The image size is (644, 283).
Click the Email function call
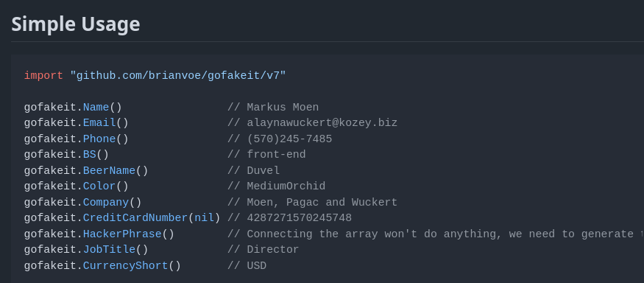click(x=99, y=123)
